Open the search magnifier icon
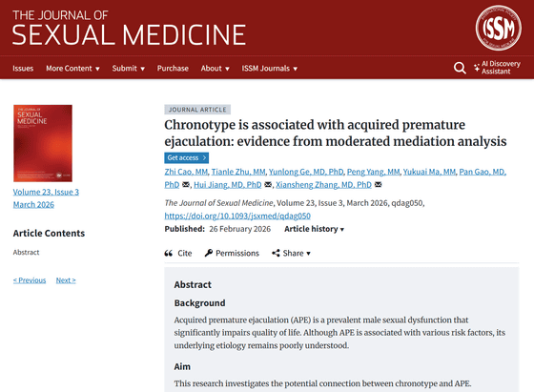 point(460,68)
